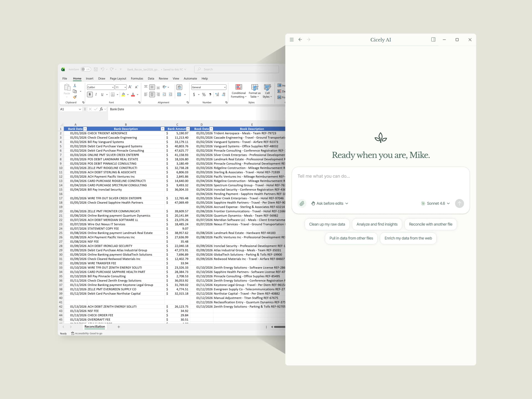Switch to the Formulas ribbon tab
The width and height of the screenshot is (532, 399).
tap(137, 78)
